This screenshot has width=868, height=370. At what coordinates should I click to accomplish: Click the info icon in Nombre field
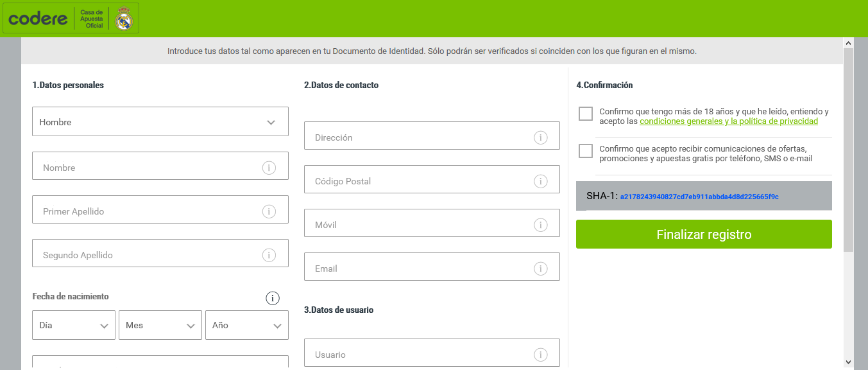click(269, 168)
